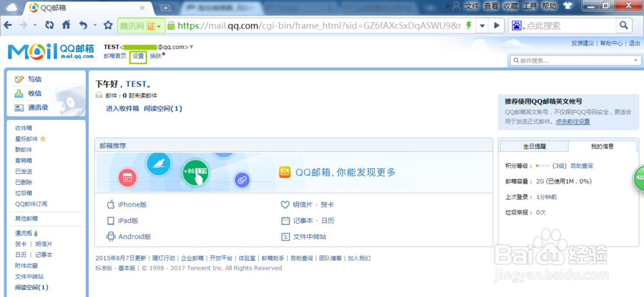Close the QQ邮箱 browser tab
Image resolution: width=644 pixels, height=297 pixels.
[142, 8]
